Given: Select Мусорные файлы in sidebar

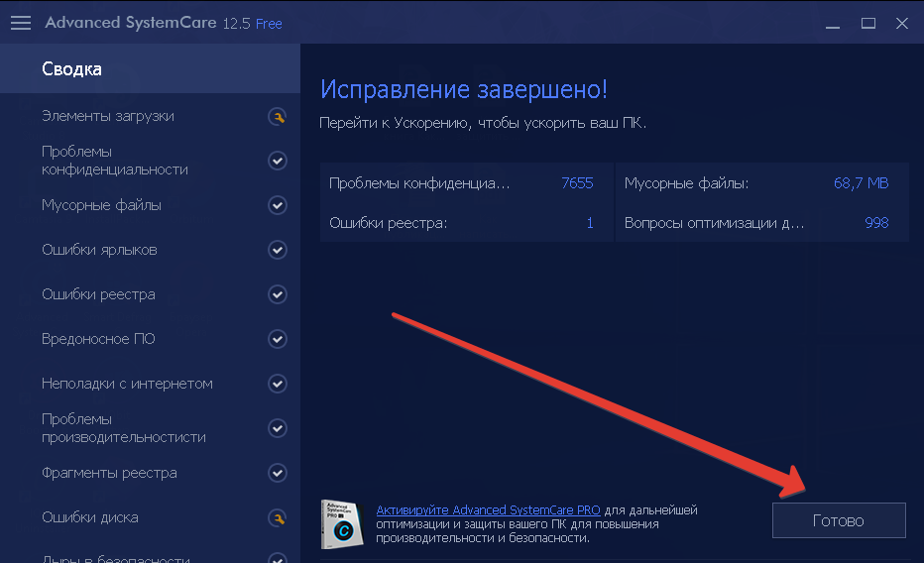Looking at the screenshot, I should tap(101, 205).
